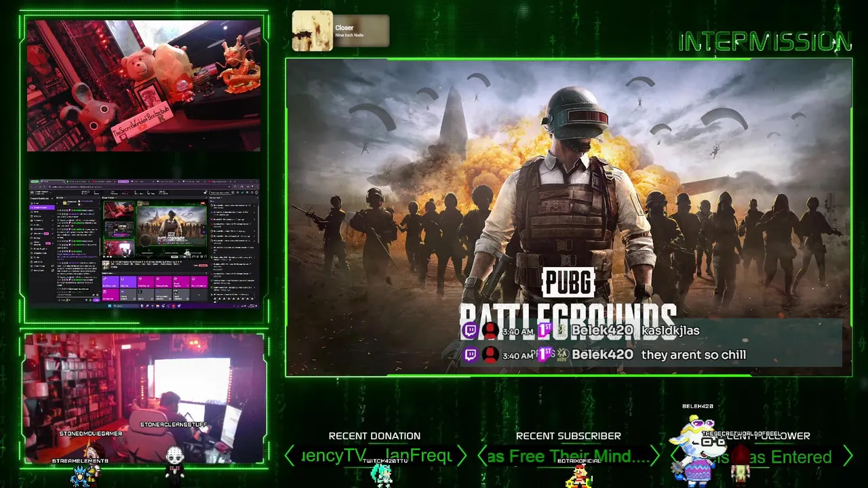Viewport: 868px width, 488px height.
Task: Click the chat text "they arent so chill"
Action: (694, 354)
